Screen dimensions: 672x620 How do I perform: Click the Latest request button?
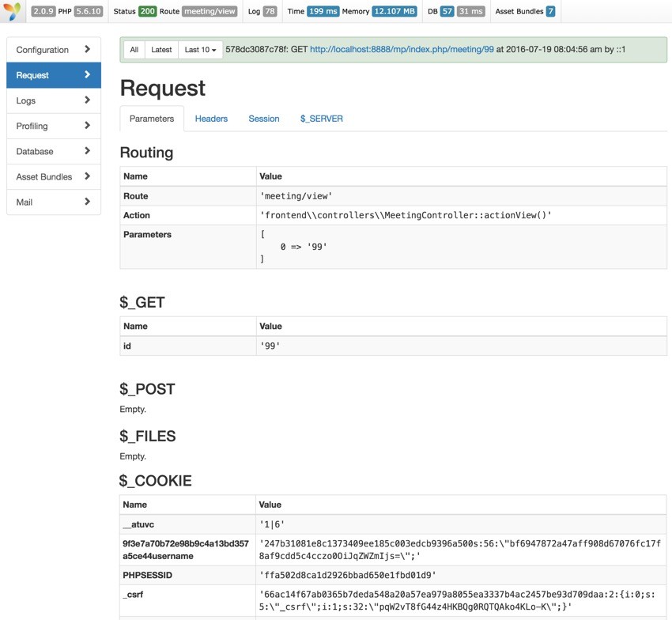[x=161, y=50]
